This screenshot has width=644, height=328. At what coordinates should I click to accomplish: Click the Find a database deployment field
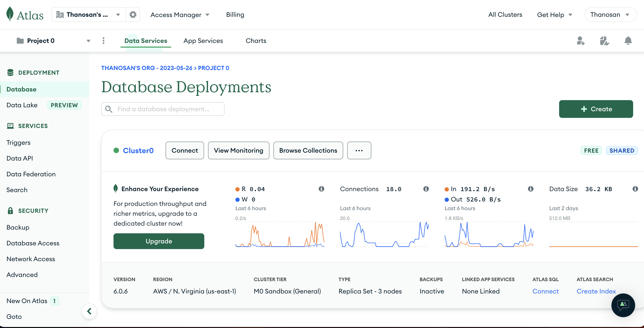click(163, 109)
